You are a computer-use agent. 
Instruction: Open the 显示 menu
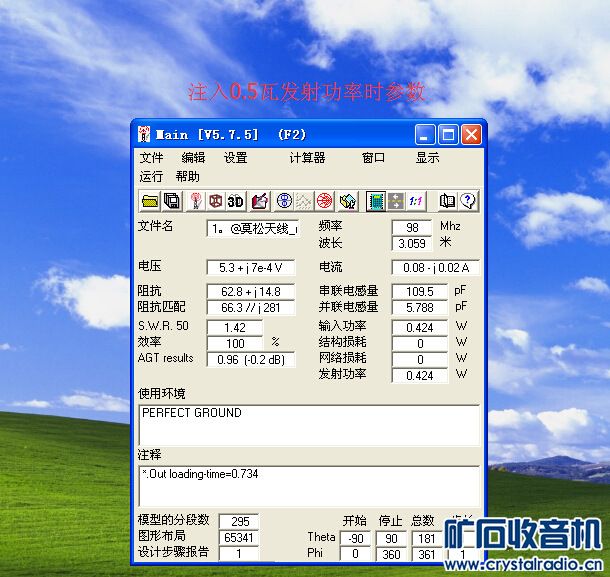pyautogui.click(x=428, y=158)
